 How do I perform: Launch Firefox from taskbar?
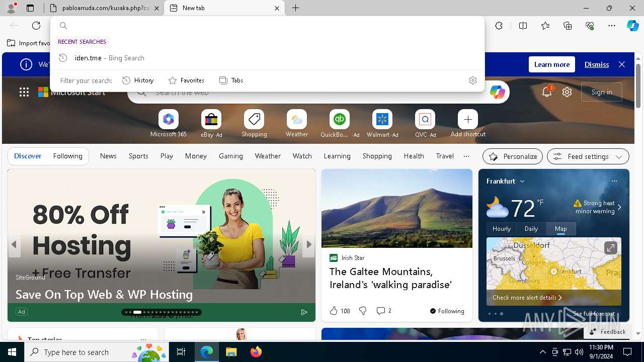[256, 352]
